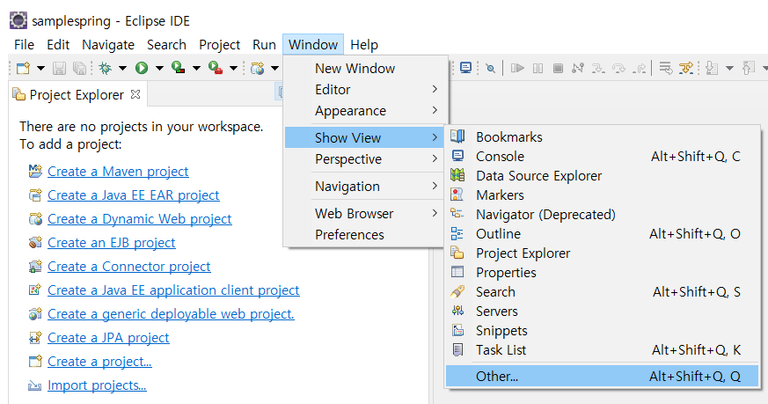The height and width of the screenshot is (404, 768).
Task: Click the Run External Tools icon
Action: pyautogui.click(x=216, y=68)
